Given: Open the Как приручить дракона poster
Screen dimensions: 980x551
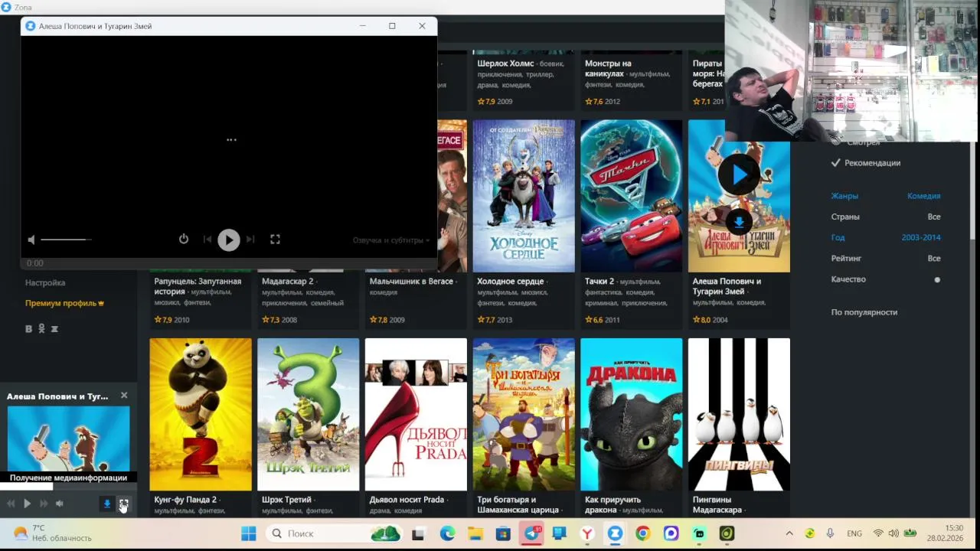Looking at the screenshot, I should (632, 414).
